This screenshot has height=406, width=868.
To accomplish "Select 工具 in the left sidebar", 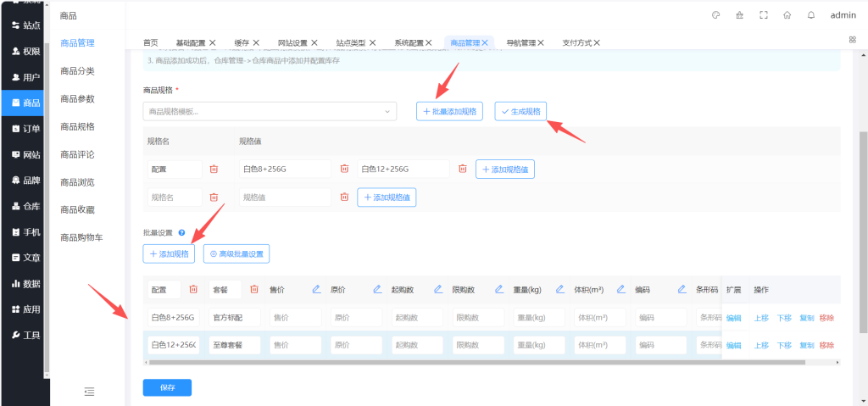I will pos(25,335).
